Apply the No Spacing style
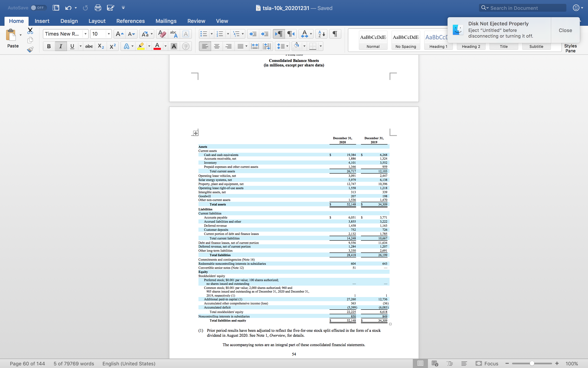The image size is (588, 368). (x=405, y=40)
